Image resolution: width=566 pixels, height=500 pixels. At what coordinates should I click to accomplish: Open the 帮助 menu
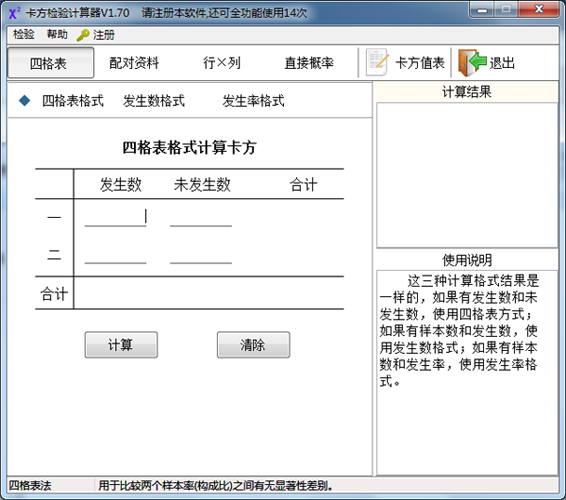point(57,34)
